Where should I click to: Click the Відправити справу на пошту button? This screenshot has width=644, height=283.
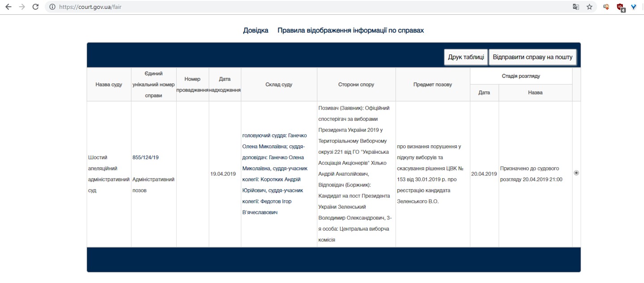tap(533, 57)
